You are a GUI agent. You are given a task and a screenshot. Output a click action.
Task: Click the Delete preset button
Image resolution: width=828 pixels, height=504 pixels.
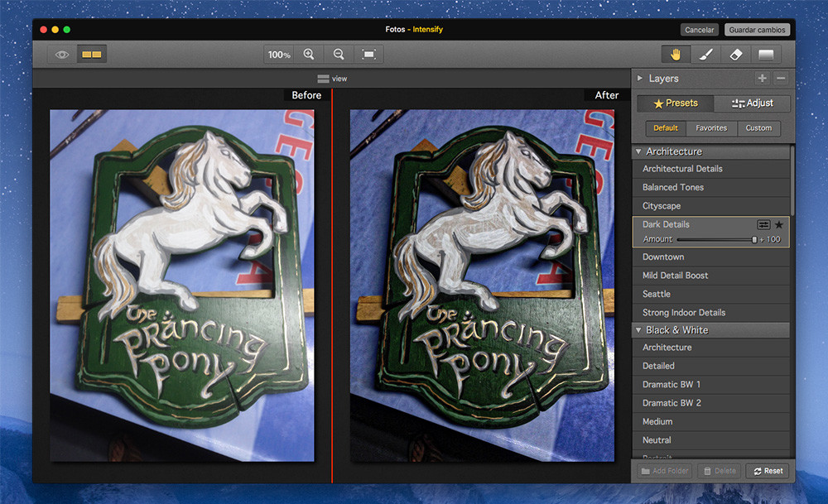point(720,471)
